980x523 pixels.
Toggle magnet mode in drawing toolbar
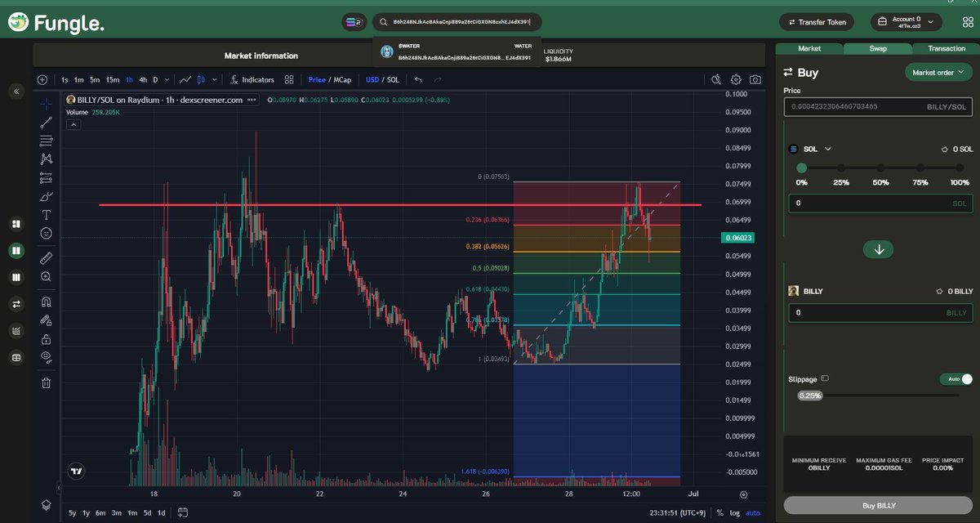(47, 302)
